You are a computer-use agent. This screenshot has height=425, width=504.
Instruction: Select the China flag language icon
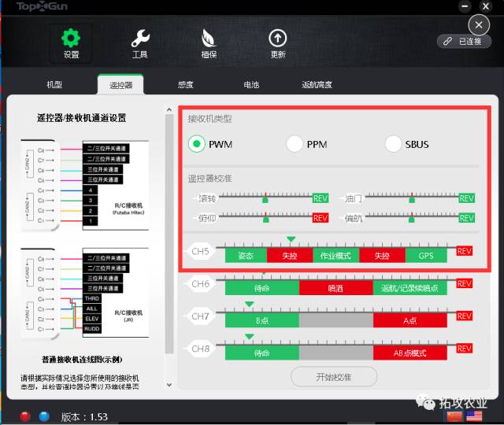(x=454, y=416)
